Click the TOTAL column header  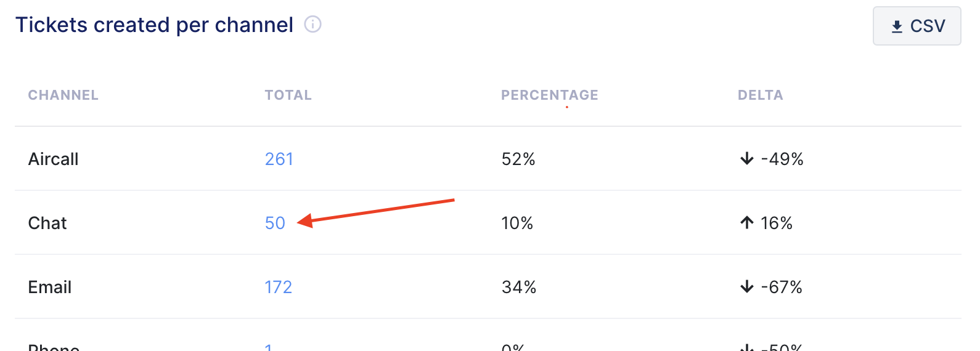coord(288,95)
